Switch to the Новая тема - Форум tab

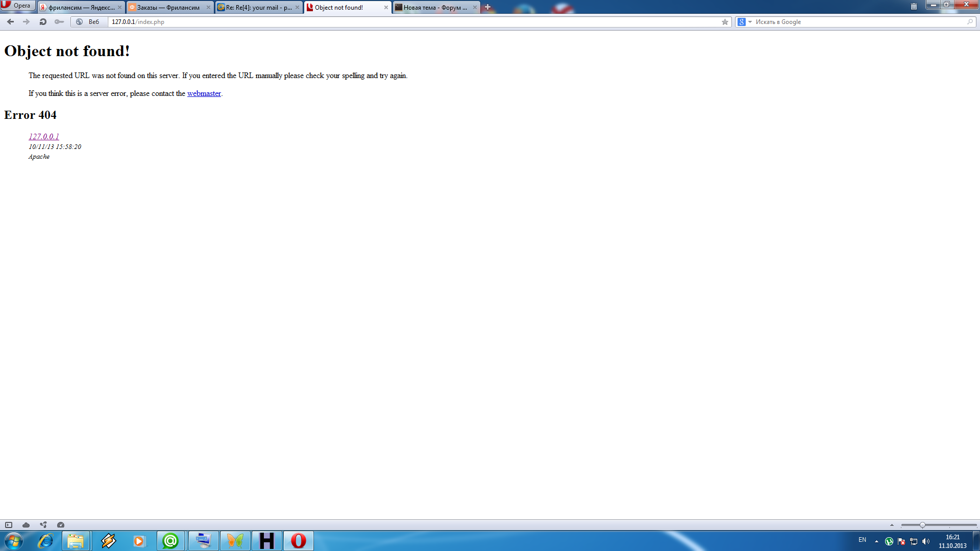click(x=434, y=8)
